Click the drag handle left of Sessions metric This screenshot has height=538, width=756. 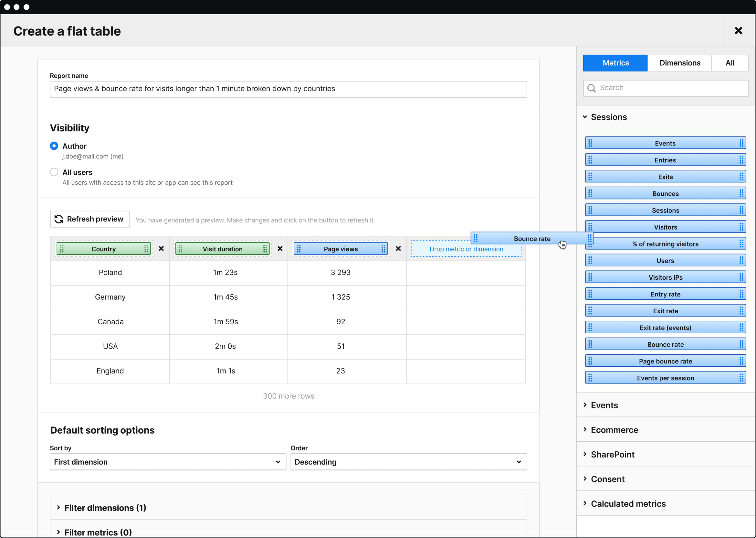(x=592, y=210)
